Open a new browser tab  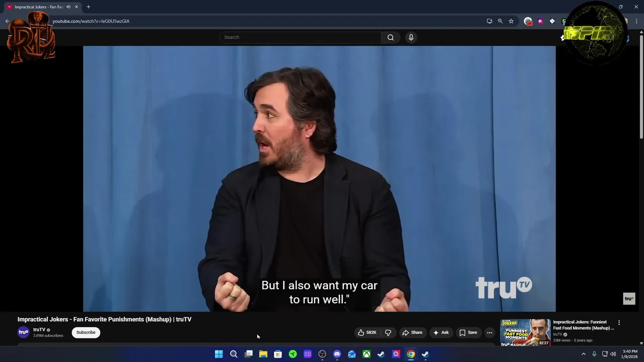[x=88, y=7]
